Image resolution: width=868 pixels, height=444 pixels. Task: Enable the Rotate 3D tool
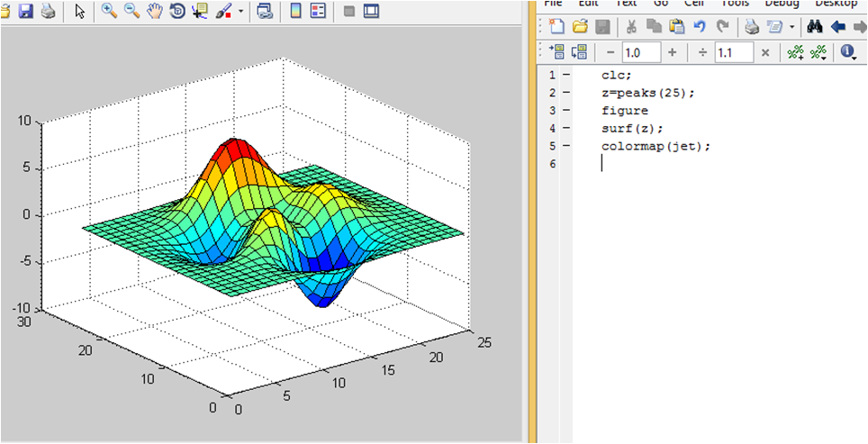tap(177, 11)
